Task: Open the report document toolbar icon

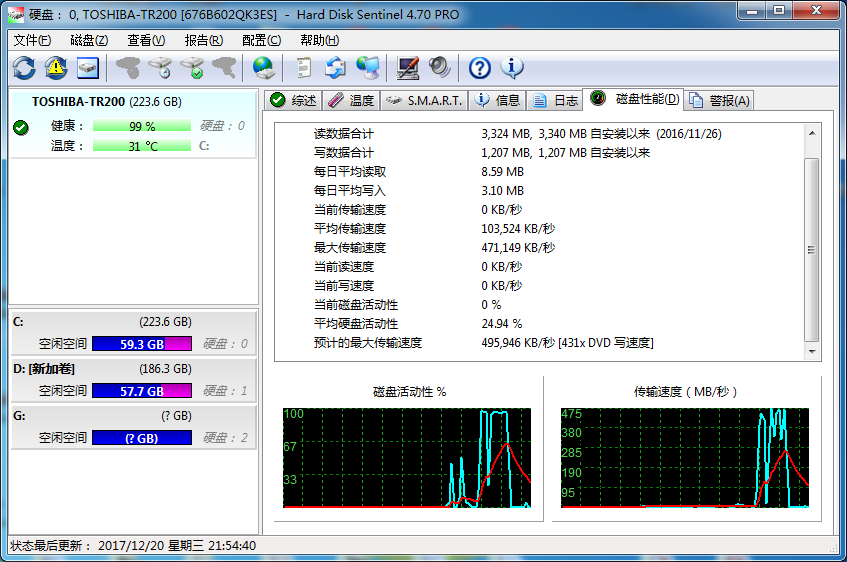Action: click(x=303, y=68)
